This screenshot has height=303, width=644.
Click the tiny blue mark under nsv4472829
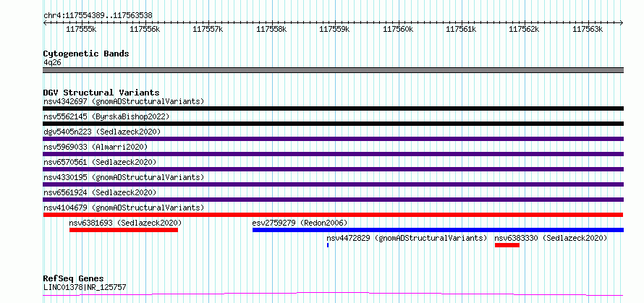tap(328, 245)
